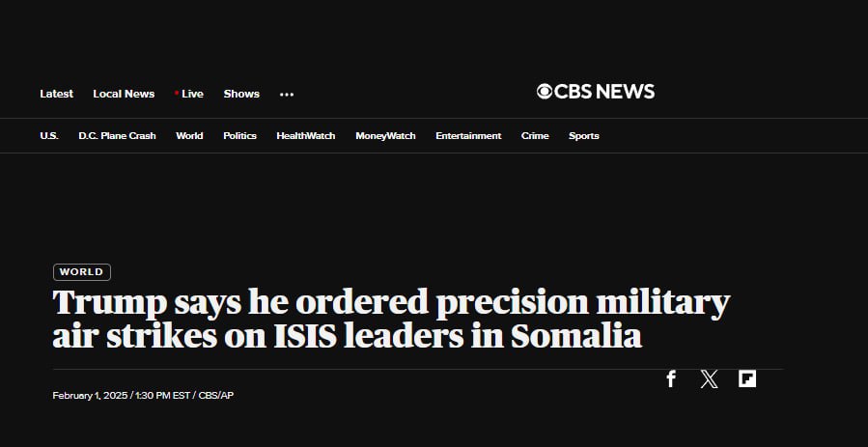Open the HealthWatch section
The width and height of the screenshot is (868, 447).
pos(305,136)
